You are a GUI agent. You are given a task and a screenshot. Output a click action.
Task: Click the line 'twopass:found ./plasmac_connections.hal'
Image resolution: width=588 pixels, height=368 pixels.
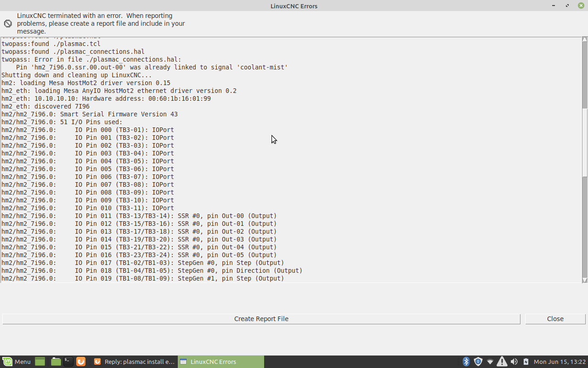pyautogui.click(x=73, y=52)
